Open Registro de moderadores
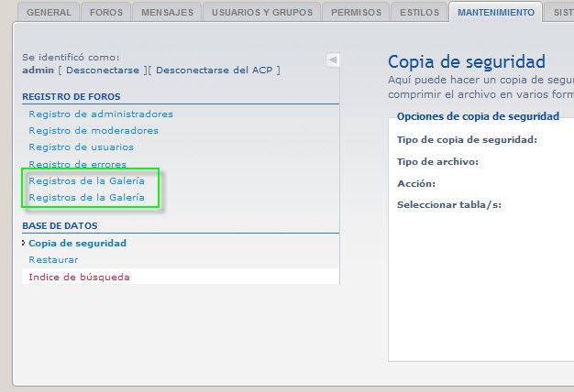 click(x=94, y=131)
